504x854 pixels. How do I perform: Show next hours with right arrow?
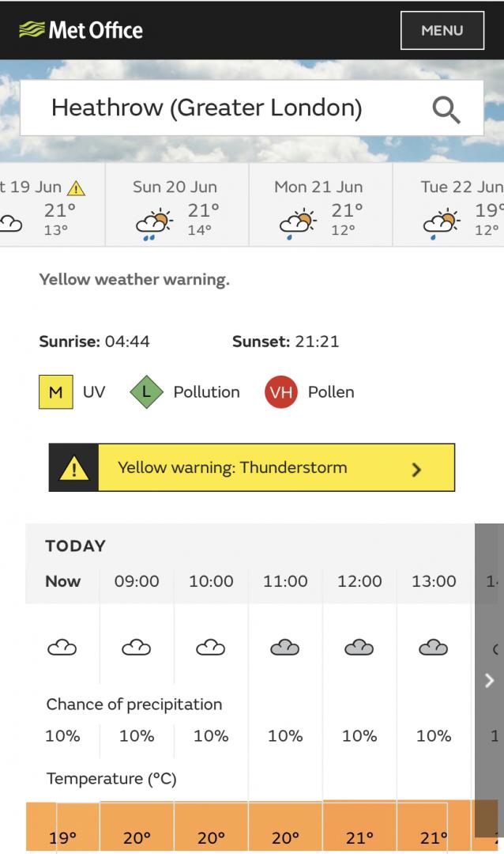489,680
